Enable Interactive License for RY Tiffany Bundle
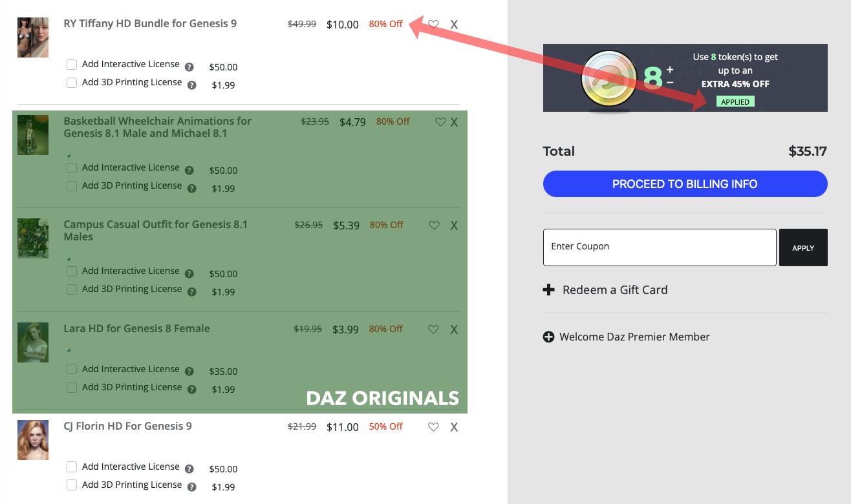 pos(72,65)
